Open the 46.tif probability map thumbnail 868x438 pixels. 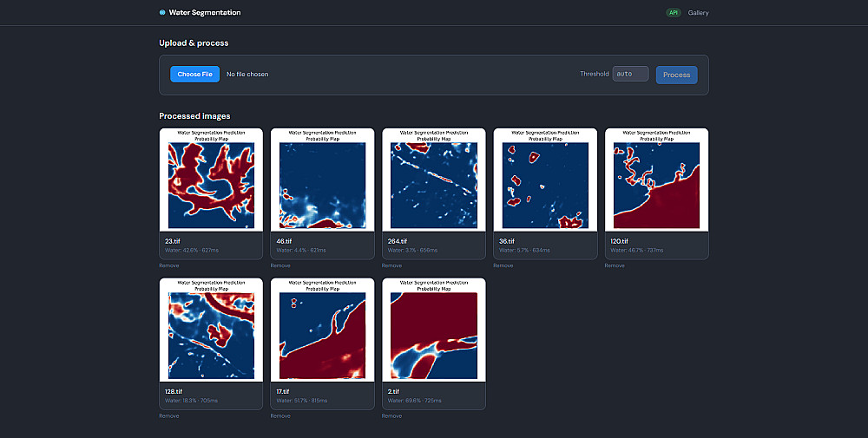(x=322, y=180)
